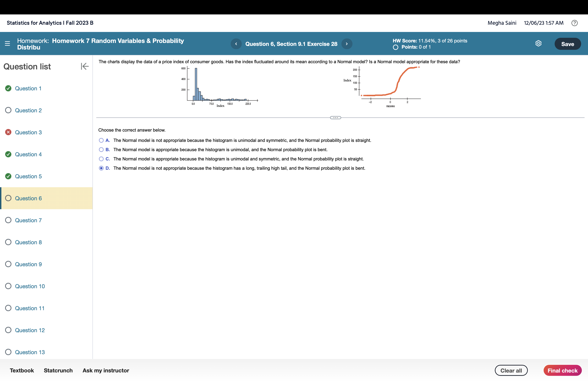
Task: Expand the ellipsis divider handle
Action: coord(335,118)
